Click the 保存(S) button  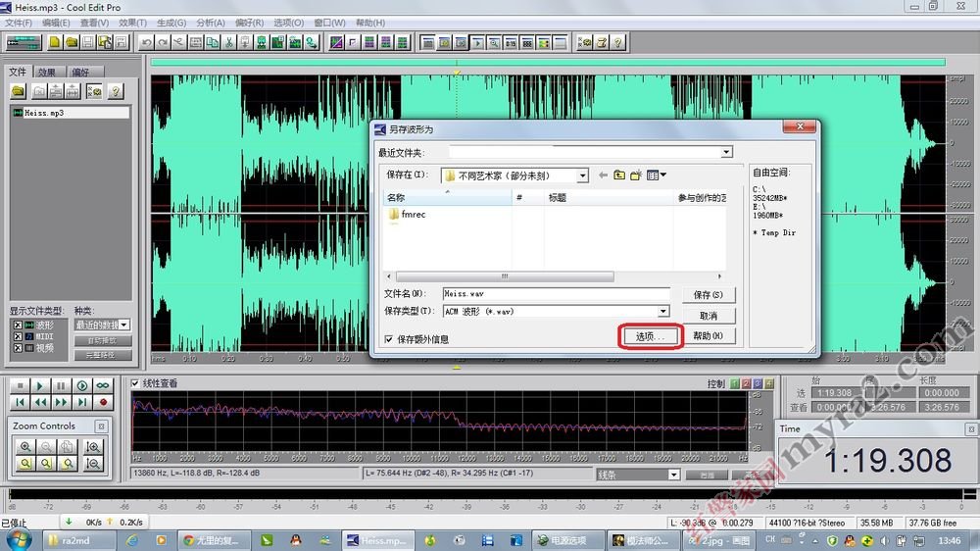coord(709,294)
